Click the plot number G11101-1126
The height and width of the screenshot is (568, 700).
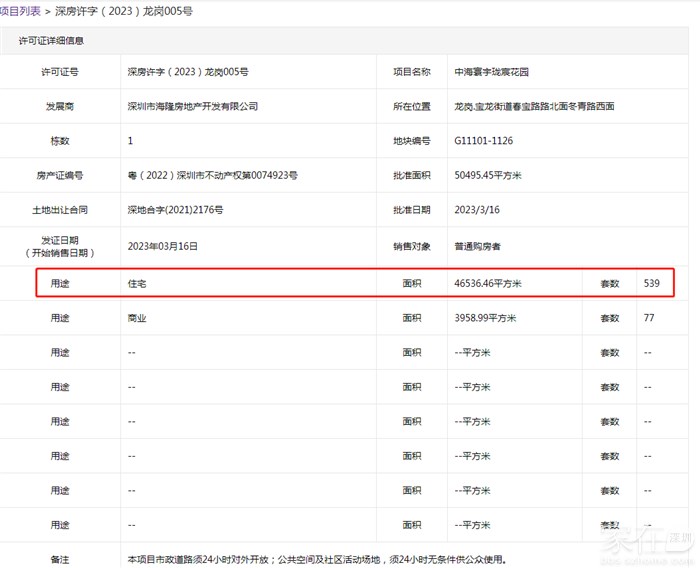pyautogui.click(x=484, y=141)
